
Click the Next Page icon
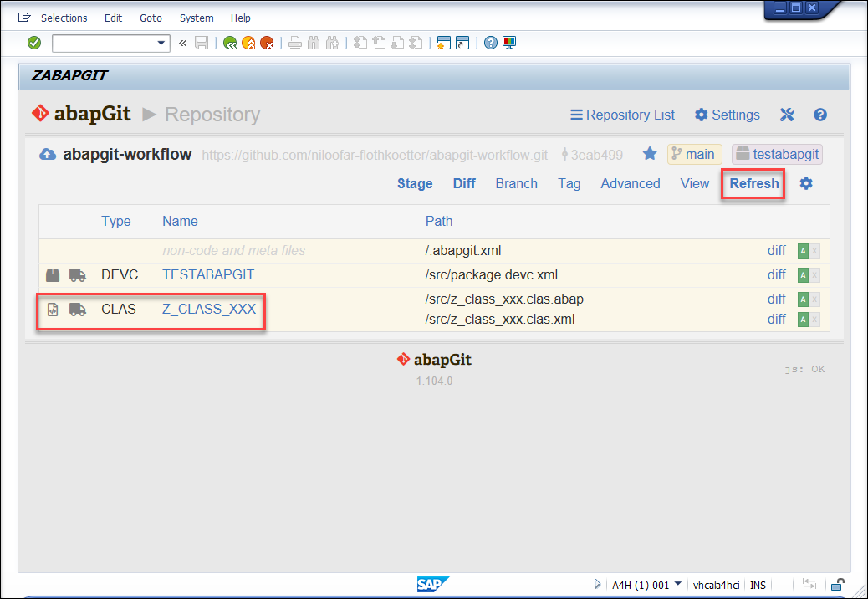tap(397, 43)
